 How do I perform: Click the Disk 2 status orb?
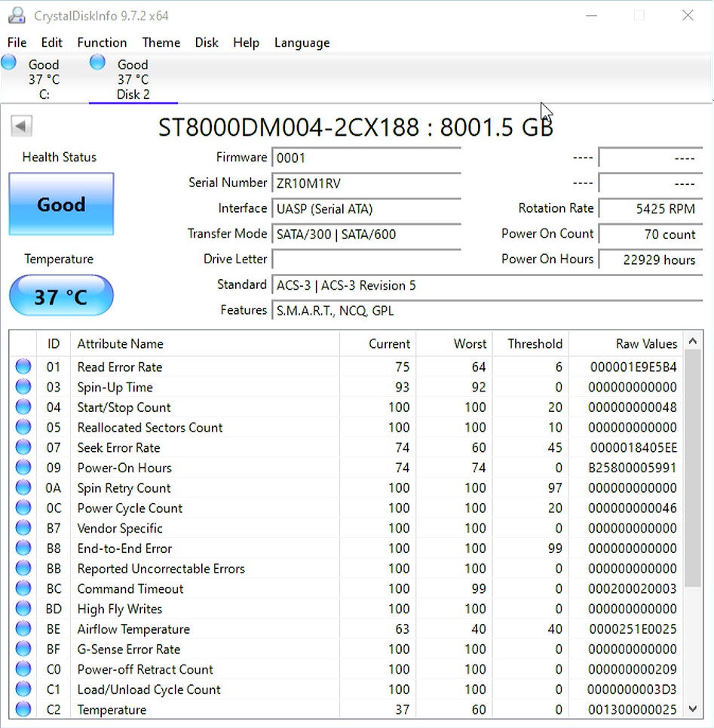coord(97,63)
